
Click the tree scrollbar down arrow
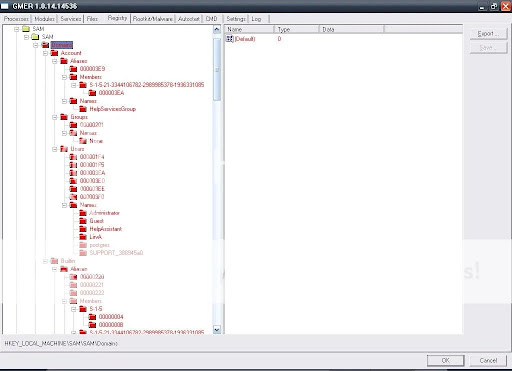coord(217,330)
